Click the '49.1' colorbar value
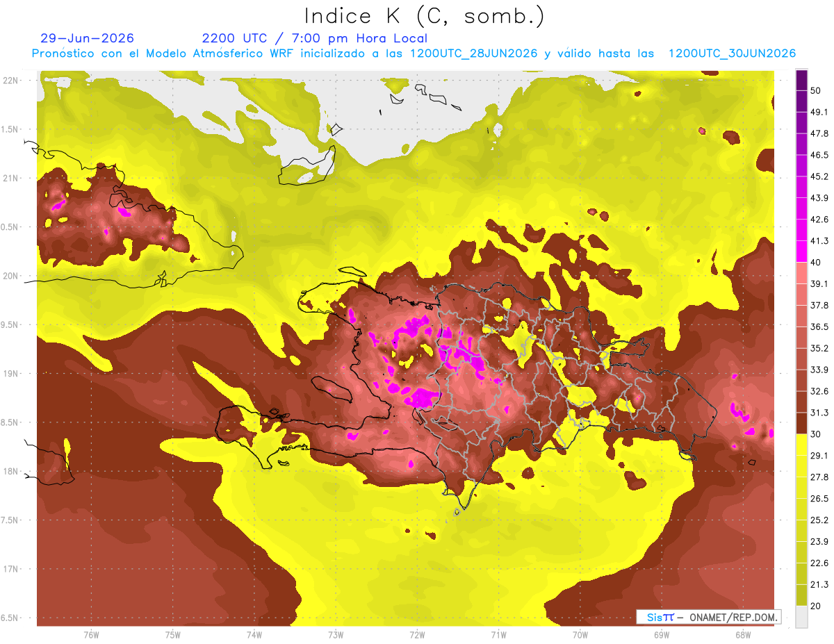The image size is (834, 644). click(819, 112)
